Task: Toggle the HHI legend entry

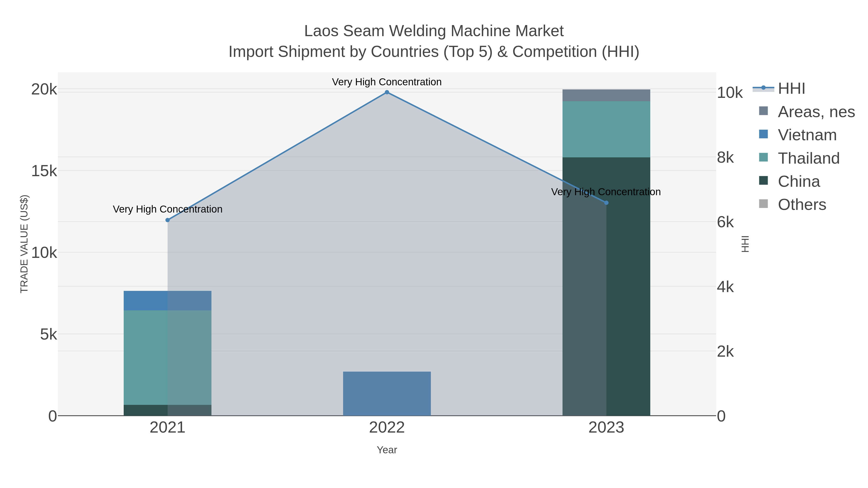Action: [x=779, y=89]
